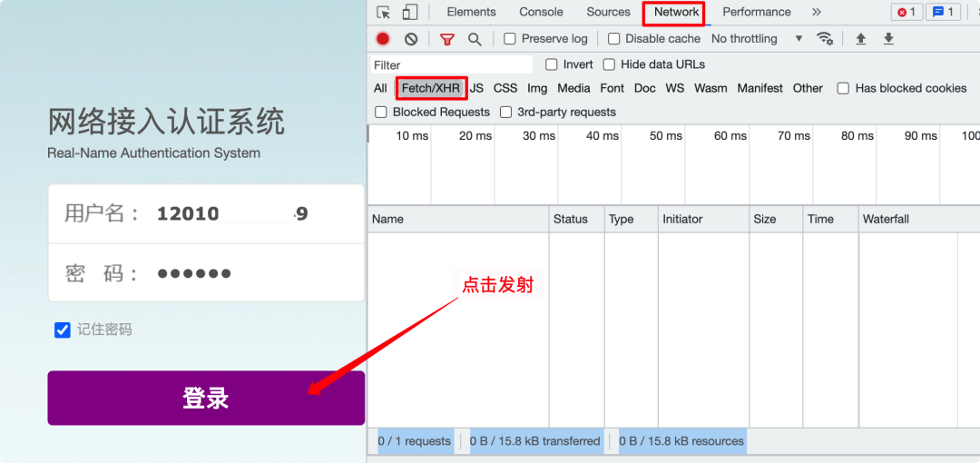Toggle the device toolbar icon
The height and width of the screenshot is (463, 980).
[x=410, y=13]
